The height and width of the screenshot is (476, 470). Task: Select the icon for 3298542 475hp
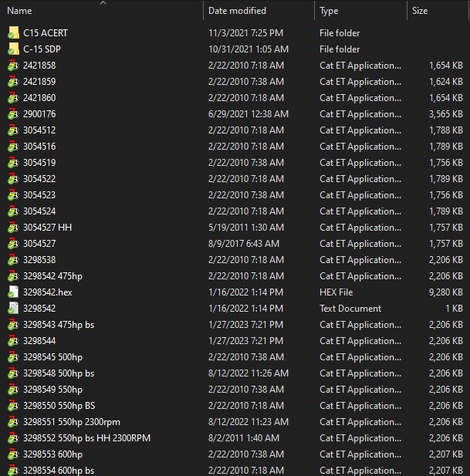tap(13, 276)
